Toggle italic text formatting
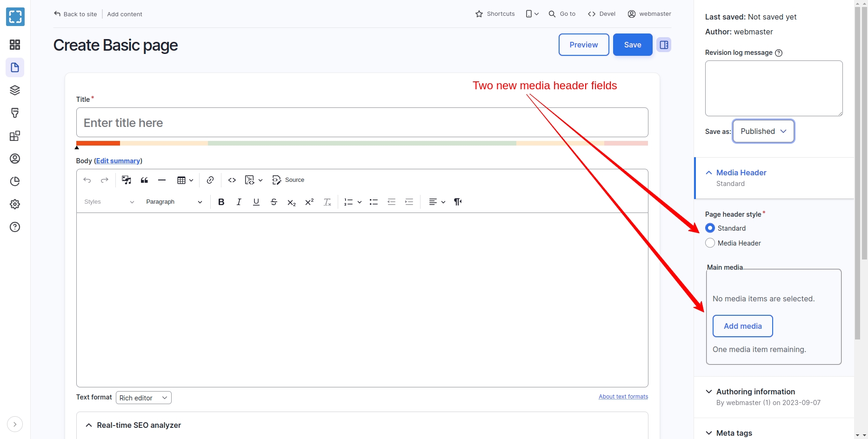Screen dimensions: 868x439 tap(239, 202)
